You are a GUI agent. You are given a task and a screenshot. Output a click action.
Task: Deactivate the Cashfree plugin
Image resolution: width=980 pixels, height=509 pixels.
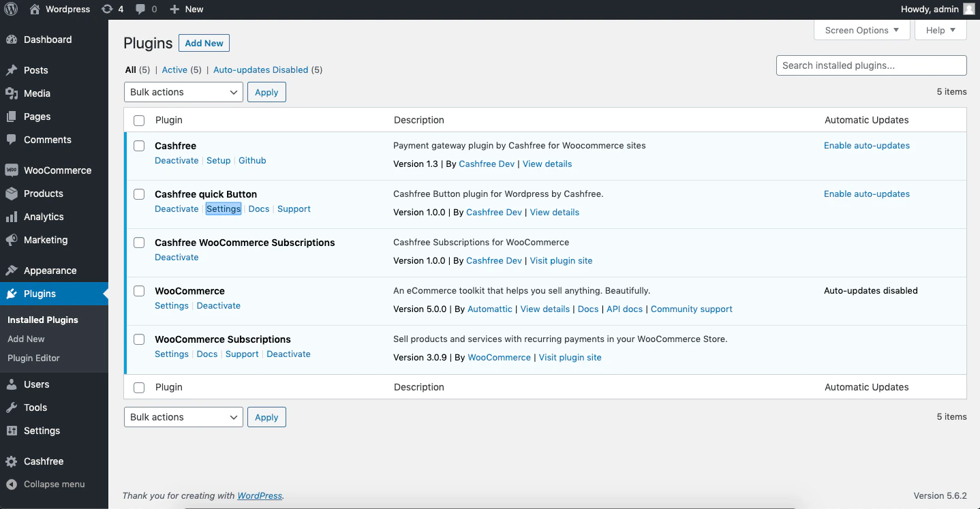pos(177,161)
